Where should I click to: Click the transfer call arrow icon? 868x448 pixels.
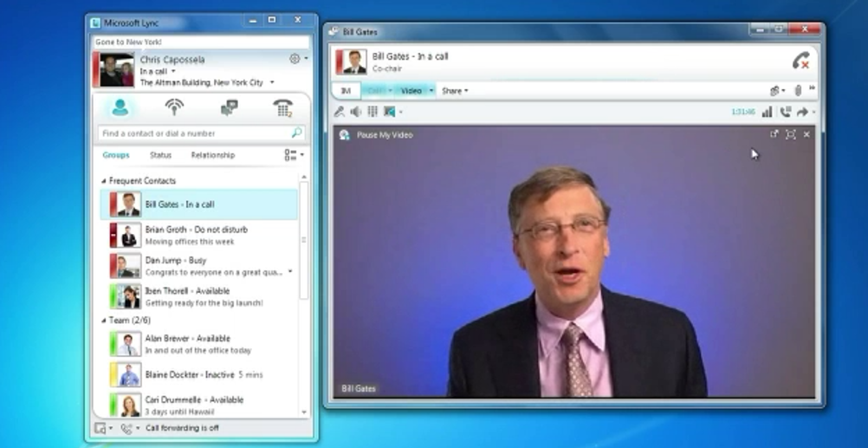[x=802, y=113]
